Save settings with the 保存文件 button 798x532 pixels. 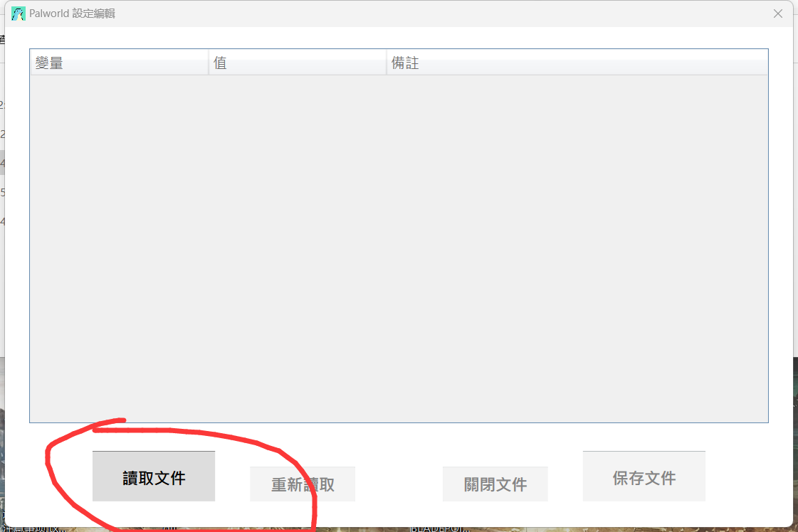pyautogui.click(x=644, y=477)
